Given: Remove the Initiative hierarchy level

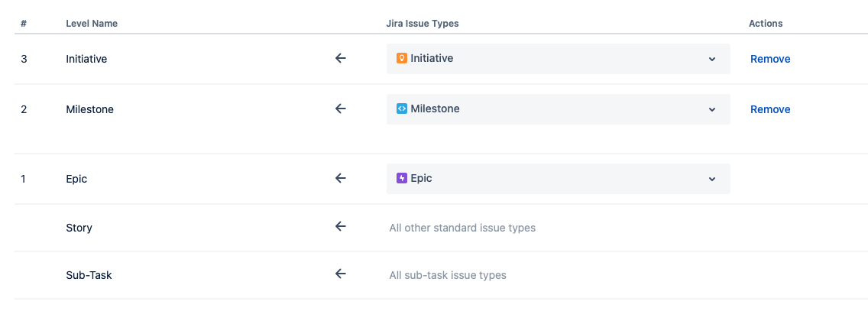Looking at the screenshot, I should pos(770,59).
